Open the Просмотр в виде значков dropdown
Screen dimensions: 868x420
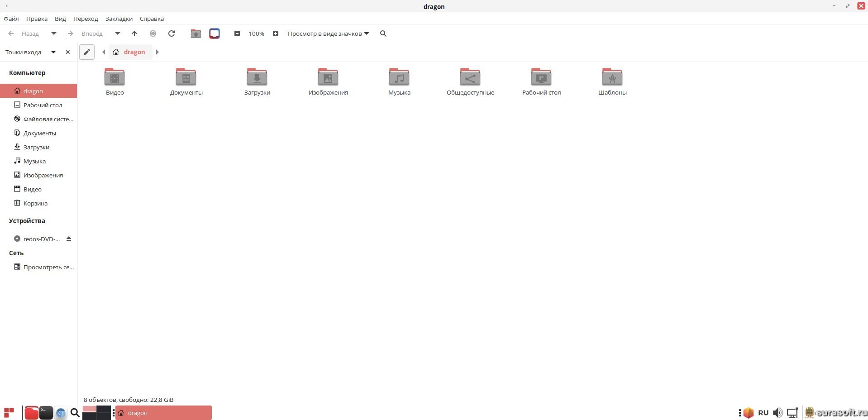(329, 33)
